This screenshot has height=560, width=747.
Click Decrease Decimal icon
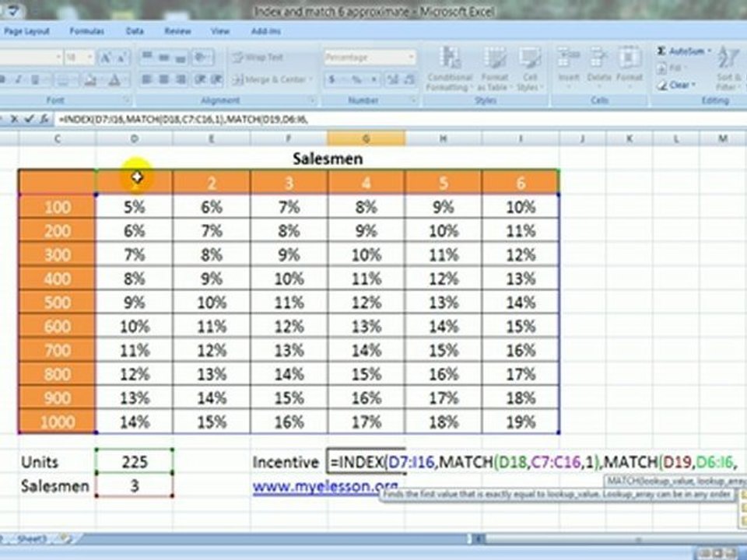click(410, 79)
